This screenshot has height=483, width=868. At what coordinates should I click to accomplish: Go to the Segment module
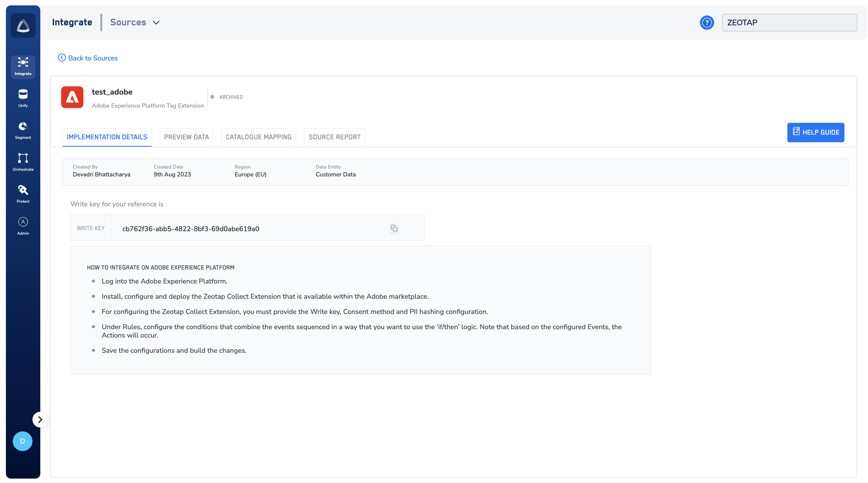pos(23,130)
